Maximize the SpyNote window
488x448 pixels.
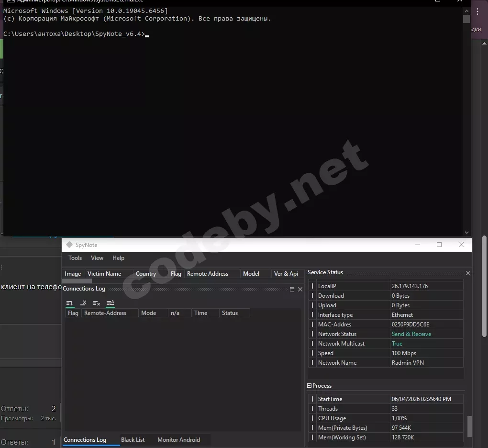(x=439, y=245)
